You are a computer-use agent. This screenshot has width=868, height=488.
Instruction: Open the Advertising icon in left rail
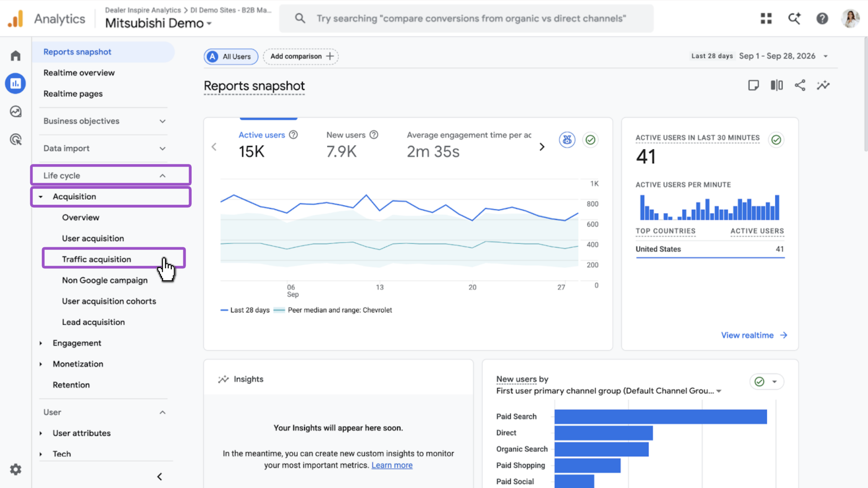click(16, 139)
